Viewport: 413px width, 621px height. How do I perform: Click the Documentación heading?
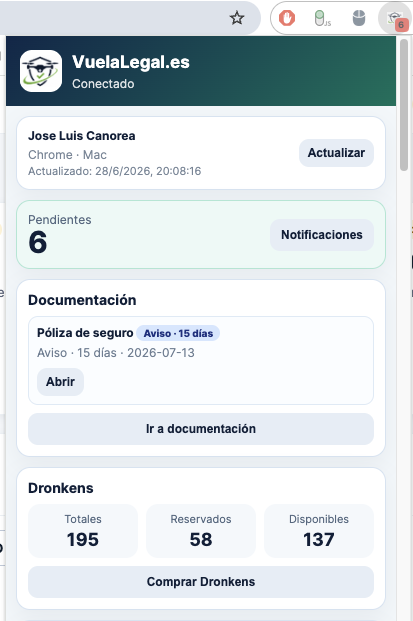(82, 300)
